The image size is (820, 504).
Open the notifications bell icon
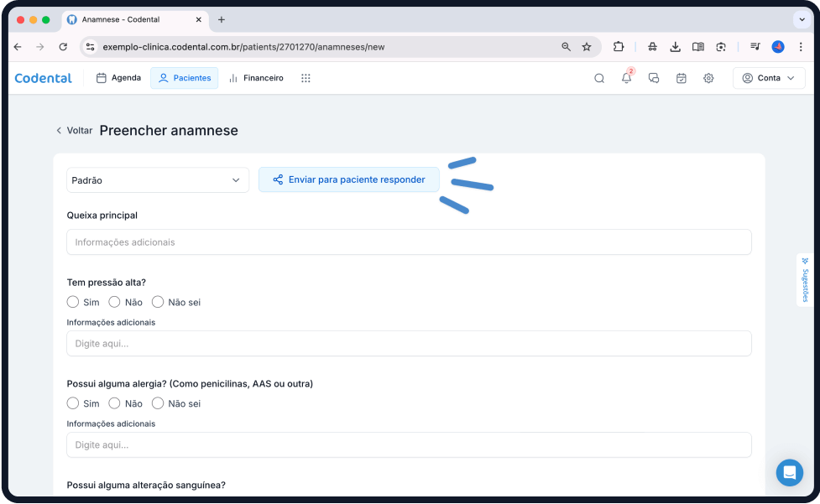[x=626, y=78]
